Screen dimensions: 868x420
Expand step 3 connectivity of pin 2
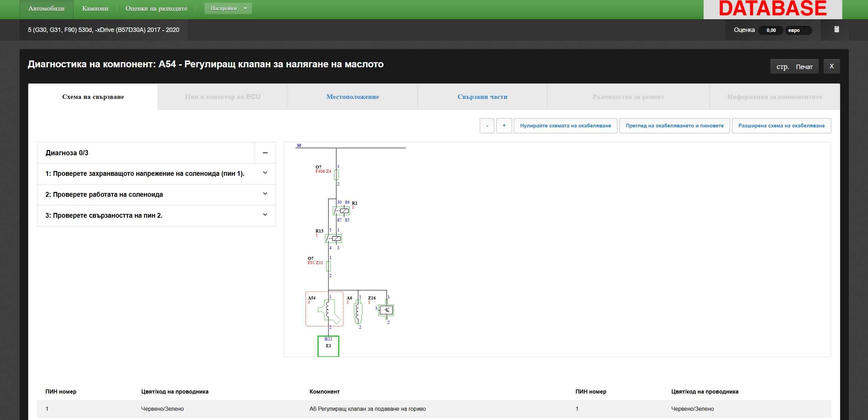tap(156, 216)
